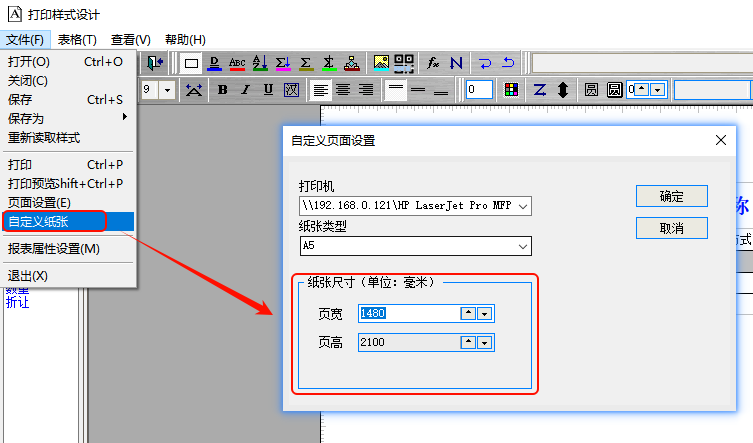Open the 纸张类型 paper type dropdown
This screenshot has width=753, height=443.
[523, 245]
